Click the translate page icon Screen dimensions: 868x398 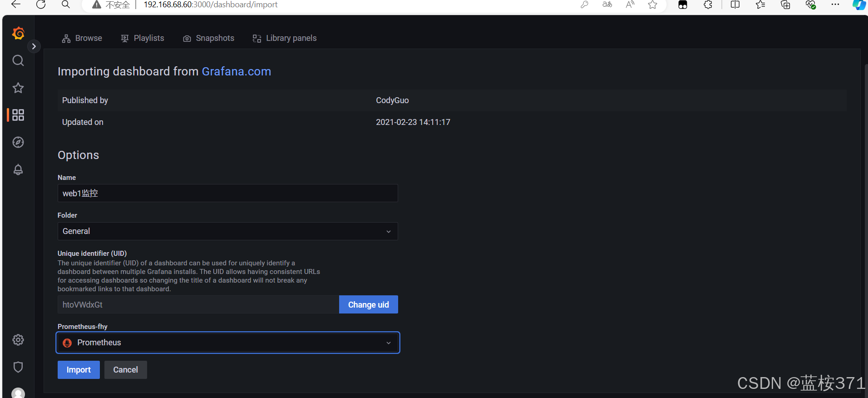click(607, 5)
